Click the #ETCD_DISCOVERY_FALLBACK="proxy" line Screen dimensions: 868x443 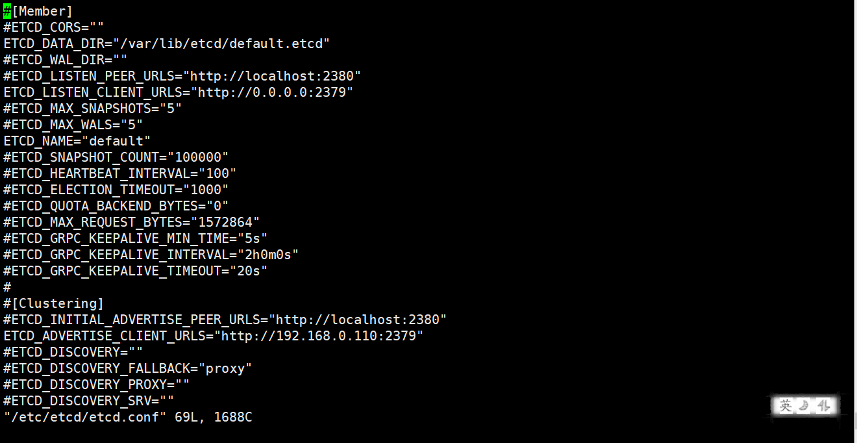click(x=128, y=368)
